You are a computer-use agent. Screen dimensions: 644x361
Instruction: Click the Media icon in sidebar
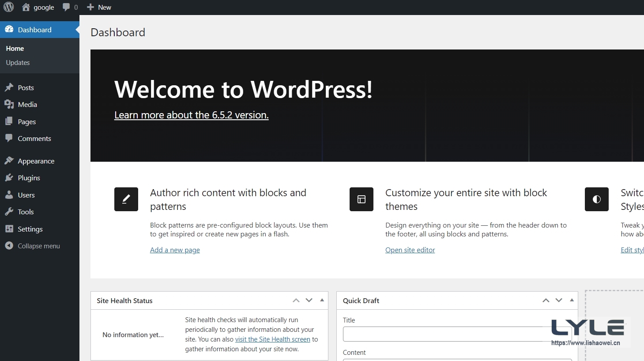click(9, 104)
